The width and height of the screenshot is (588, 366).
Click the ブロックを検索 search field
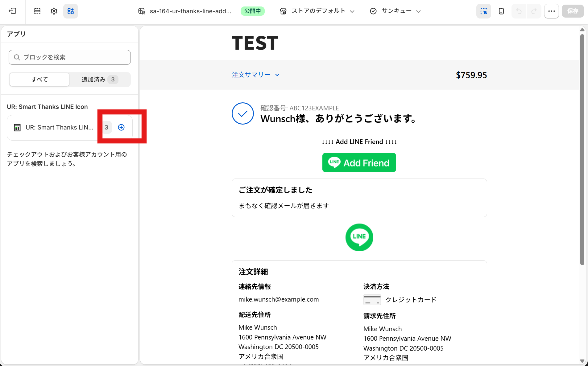click(70, 57)
